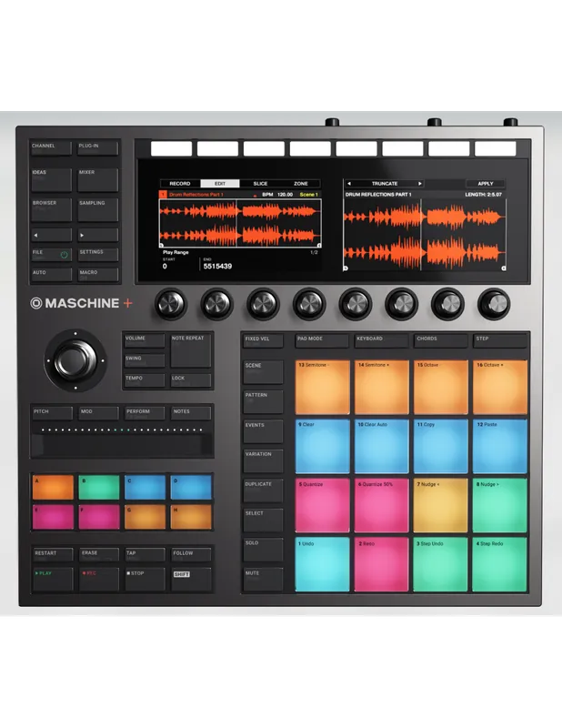Click the arrow left of TRUNCATE
Viewport: 562px width, 728px height.
(x=349, y=184)
